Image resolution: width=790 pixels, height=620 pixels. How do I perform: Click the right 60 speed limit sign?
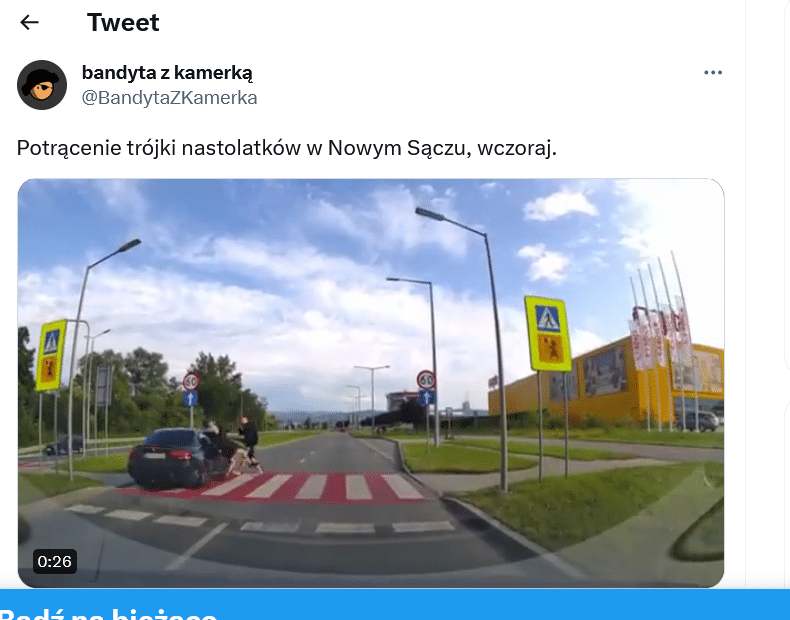[426, 380]
